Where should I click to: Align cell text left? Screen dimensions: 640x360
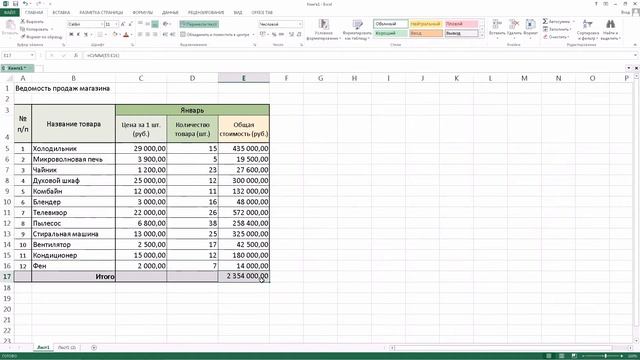click(140, 35)
